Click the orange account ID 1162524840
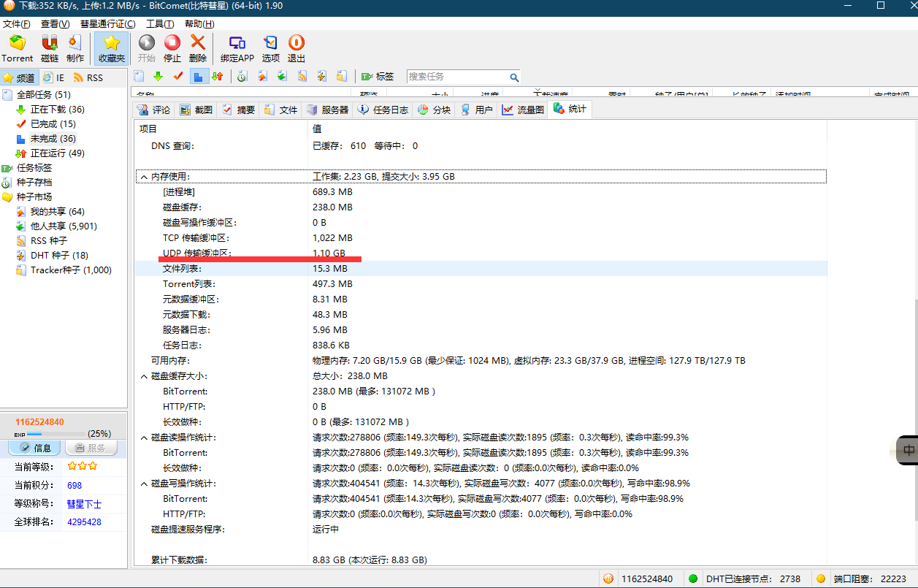Viewport: 918px width, 588px height. click(x=39, y=421)
